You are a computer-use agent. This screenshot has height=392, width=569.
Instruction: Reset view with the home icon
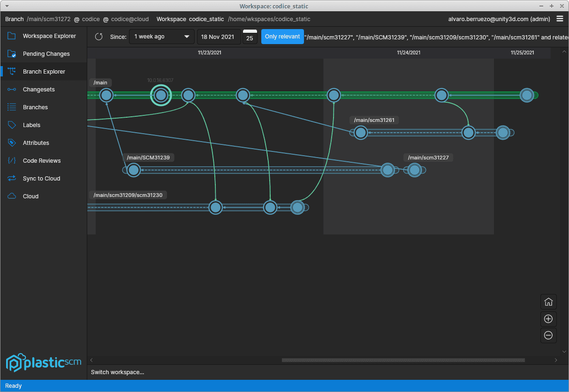coord(548,302)
